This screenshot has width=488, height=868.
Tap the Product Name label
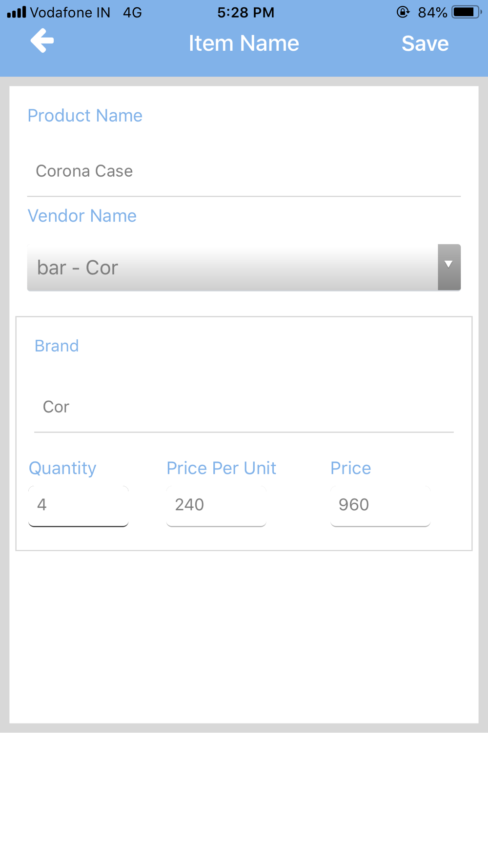click(85, 116)
